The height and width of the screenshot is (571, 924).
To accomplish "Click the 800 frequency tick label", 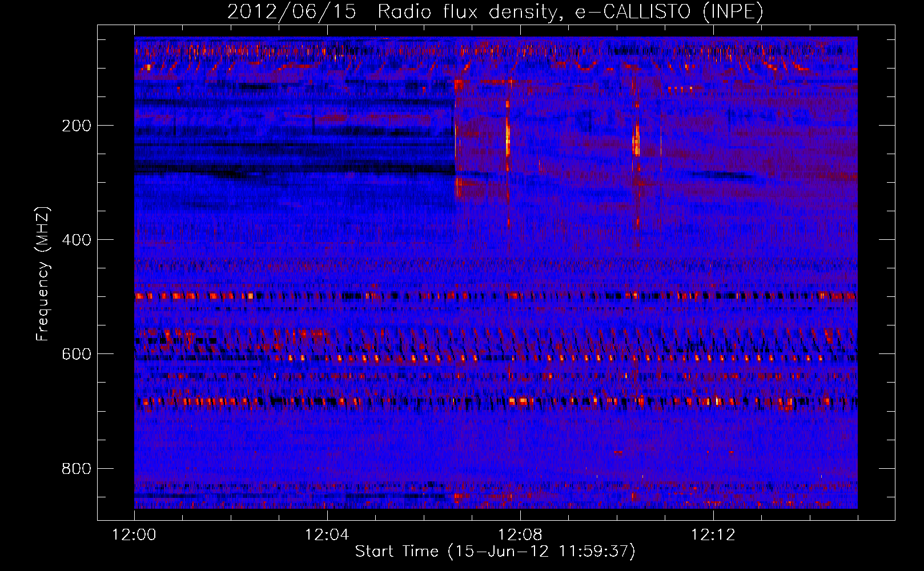I will point(77,469).
